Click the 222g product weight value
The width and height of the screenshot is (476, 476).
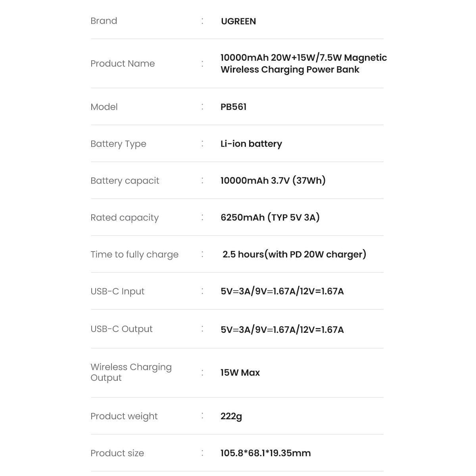click(231, 416)
